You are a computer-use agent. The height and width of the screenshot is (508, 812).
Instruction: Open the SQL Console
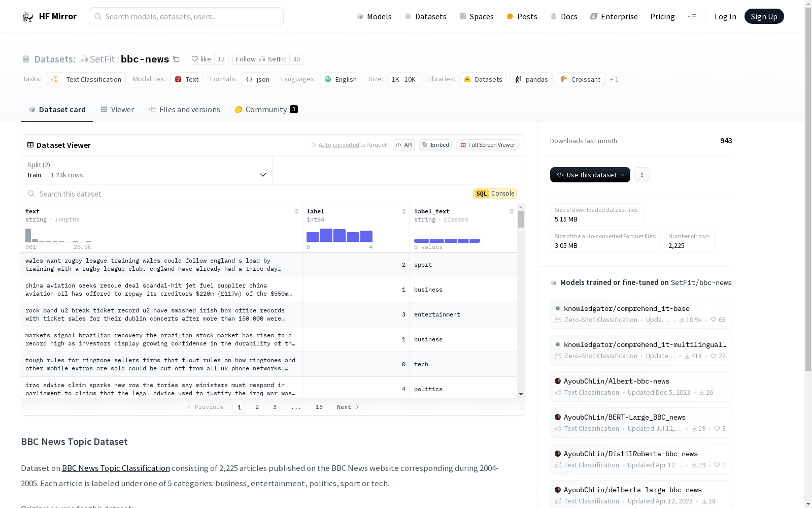[x=495, y=194]
